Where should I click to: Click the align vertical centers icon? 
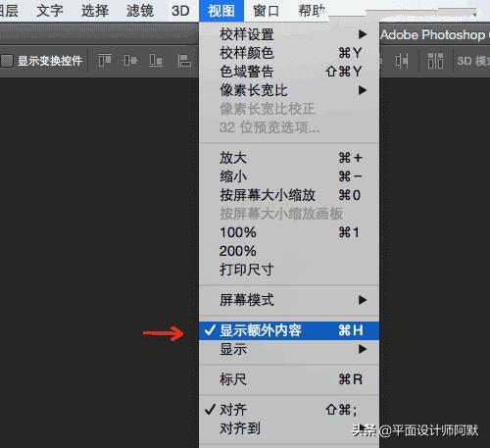(x=129, y=61)
